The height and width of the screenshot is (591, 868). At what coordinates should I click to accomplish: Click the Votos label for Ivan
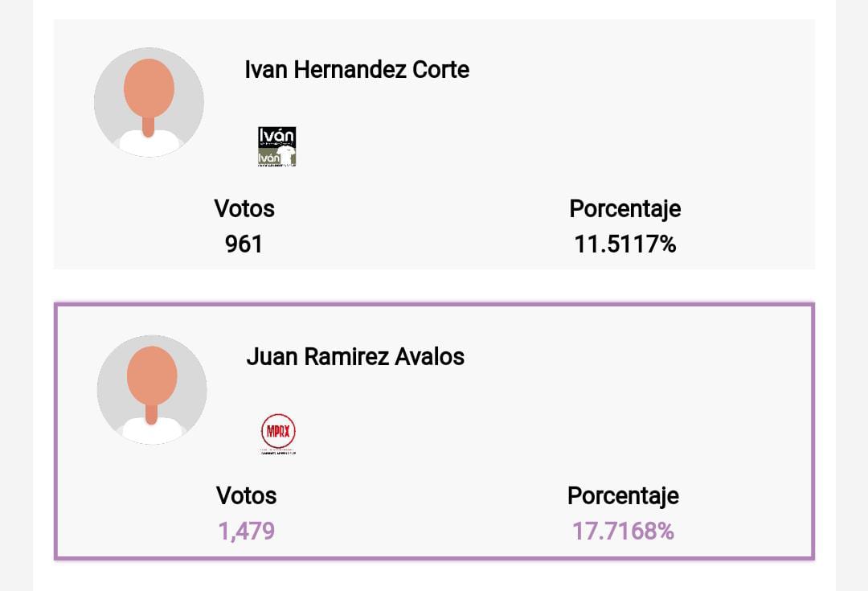244,209
